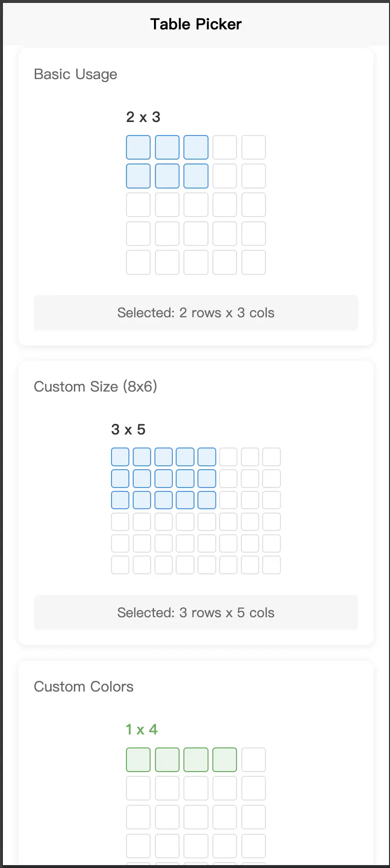Viewport: 390px width, 868px height.
Task: Choose row 4, column 4 in Custom Size grid
Action: coord(185,522)
